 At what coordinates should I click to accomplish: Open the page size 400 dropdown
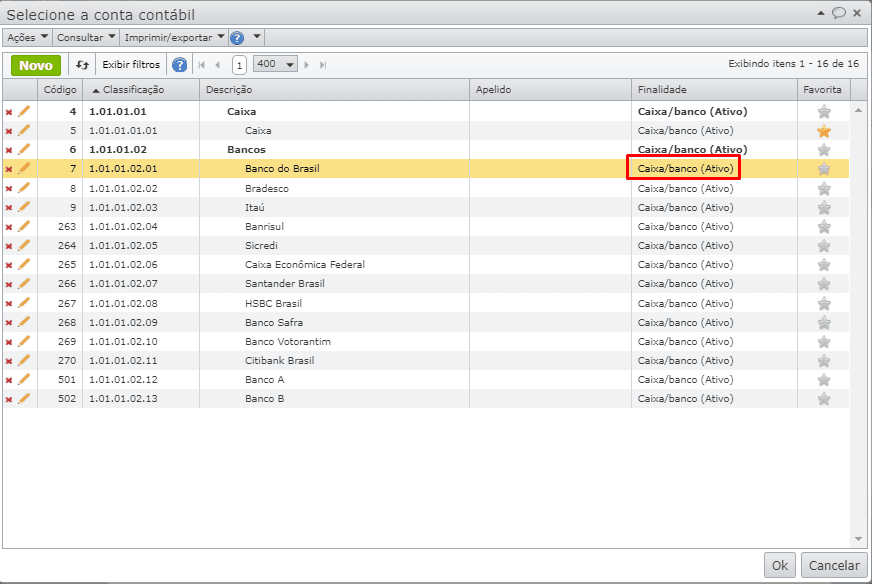tap(276, 64)
